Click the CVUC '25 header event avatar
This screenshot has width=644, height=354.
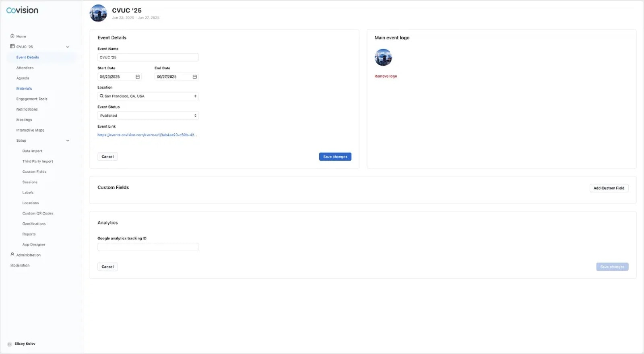click(98, 13)
